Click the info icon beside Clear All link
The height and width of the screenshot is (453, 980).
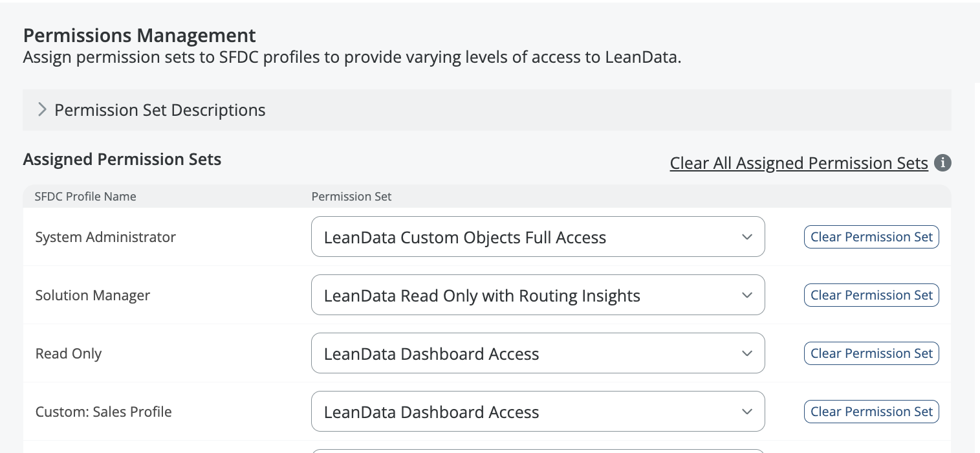[x=942, y=163]
